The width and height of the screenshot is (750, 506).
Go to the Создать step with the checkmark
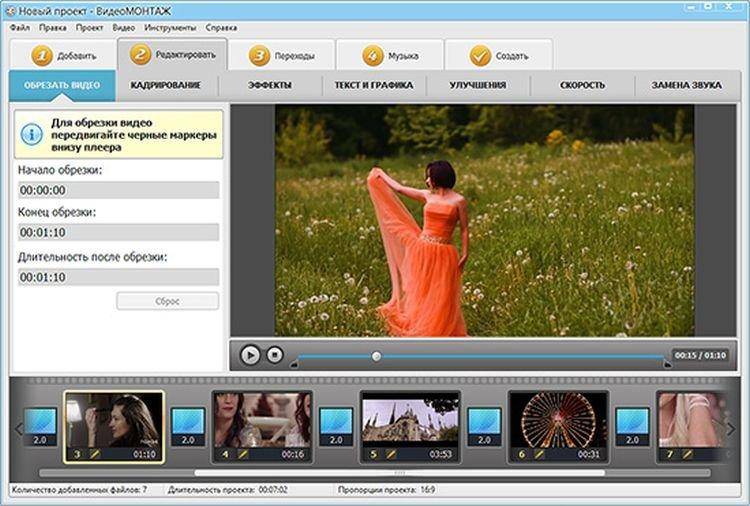point(499,55)
